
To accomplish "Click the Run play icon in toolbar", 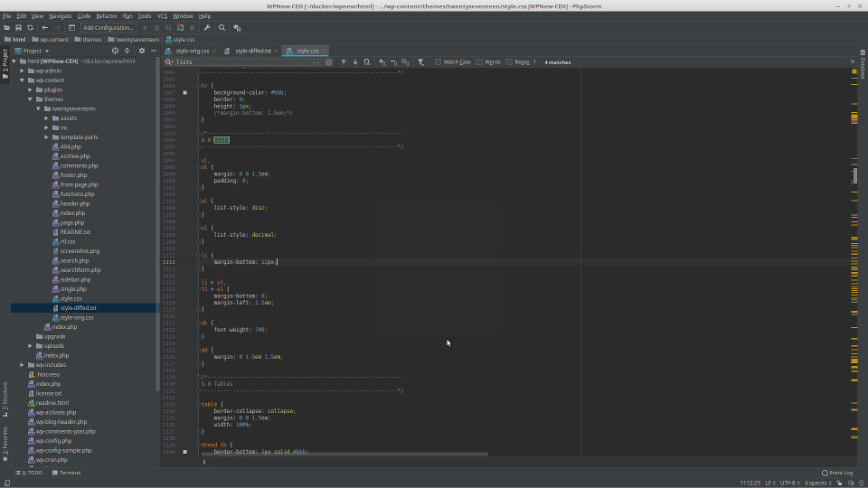I will [145, 28].
